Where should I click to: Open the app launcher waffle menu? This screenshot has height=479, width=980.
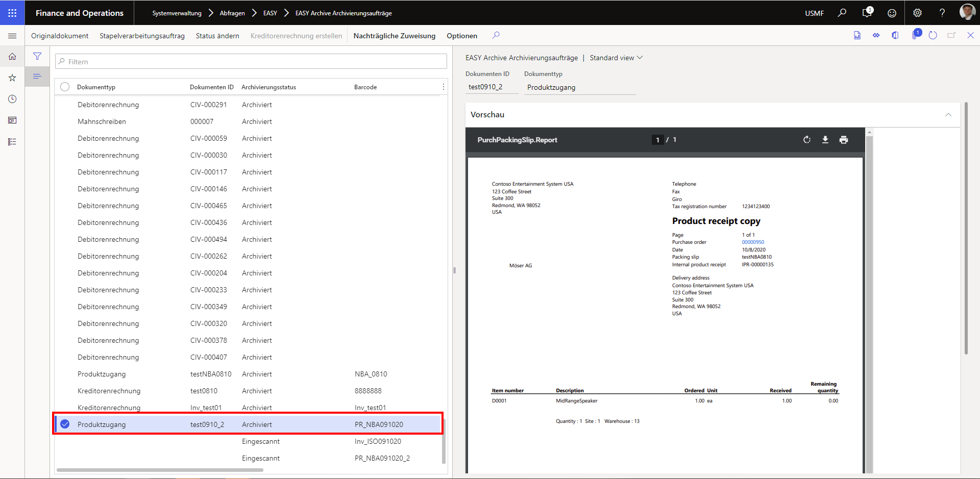click(x=12, y=13)
